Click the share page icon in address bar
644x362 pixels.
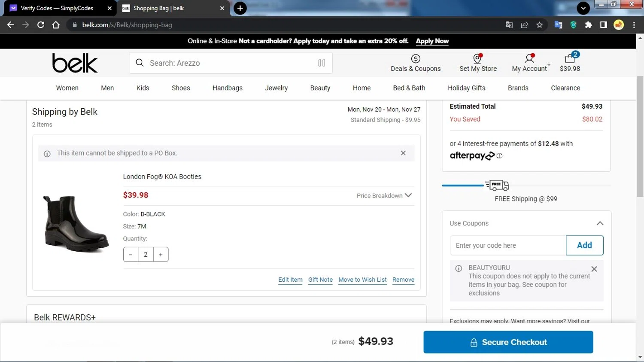pos(524,25)
